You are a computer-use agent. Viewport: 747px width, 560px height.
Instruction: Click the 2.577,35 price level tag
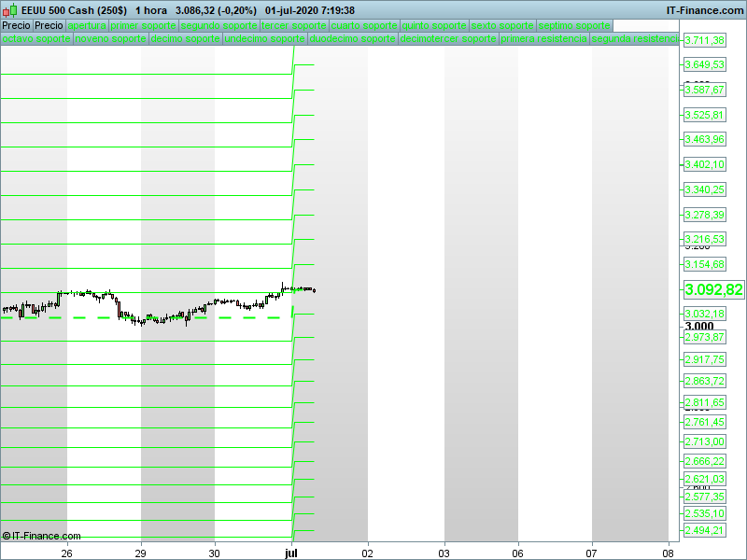point(705,497)
